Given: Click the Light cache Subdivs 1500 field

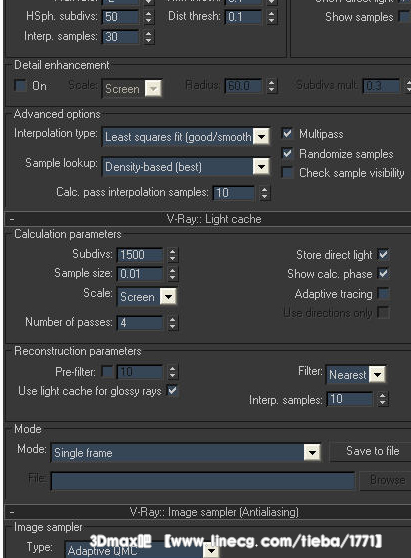Looking at the screenshot, I should tap(140, 255).
